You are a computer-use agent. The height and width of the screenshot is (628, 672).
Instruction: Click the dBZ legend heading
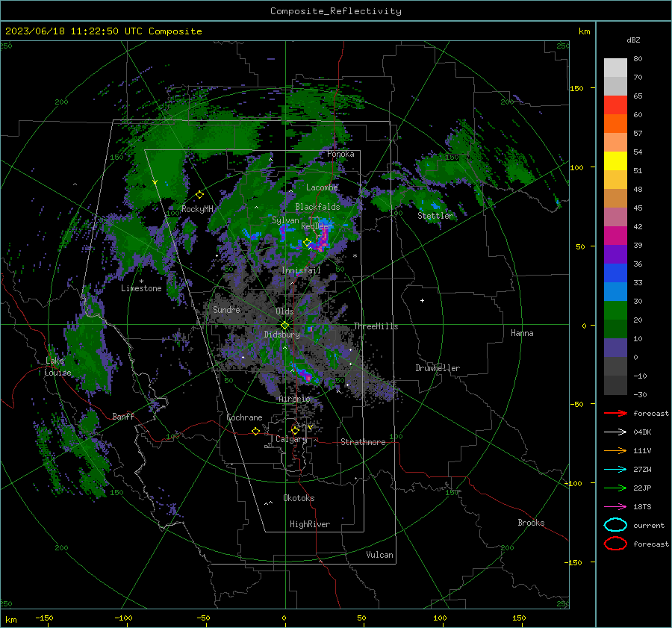633,40
